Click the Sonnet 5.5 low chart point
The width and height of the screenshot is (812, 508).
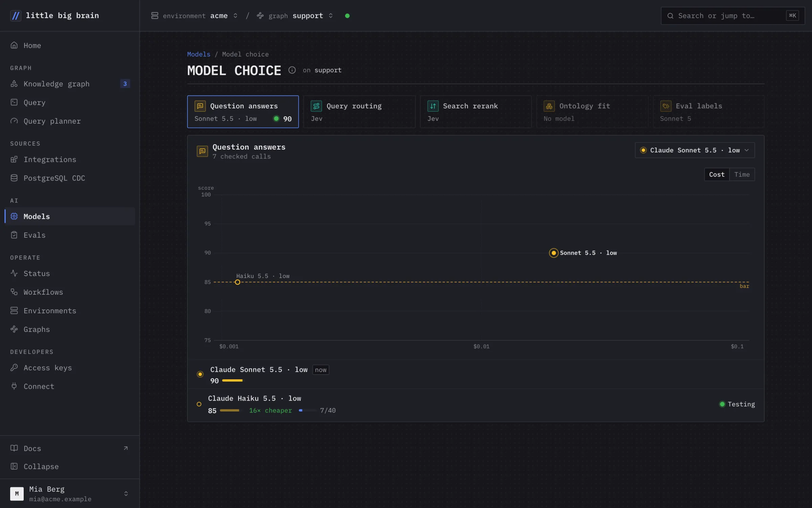554,253
